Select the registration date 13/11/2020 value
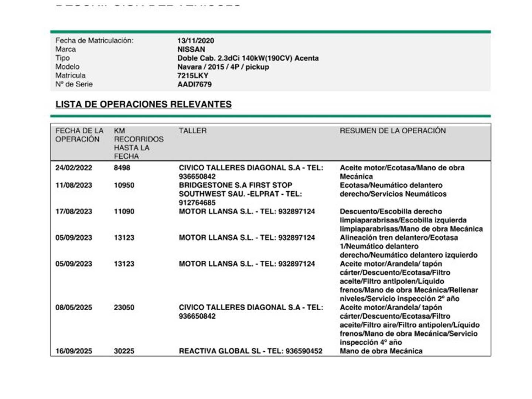The image size is (532, 399). pyautogui.click(x=195, y=41)
